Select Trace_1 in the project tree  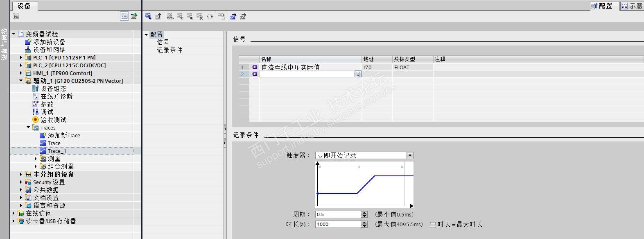pyautogui.click(x=57, y=151)
